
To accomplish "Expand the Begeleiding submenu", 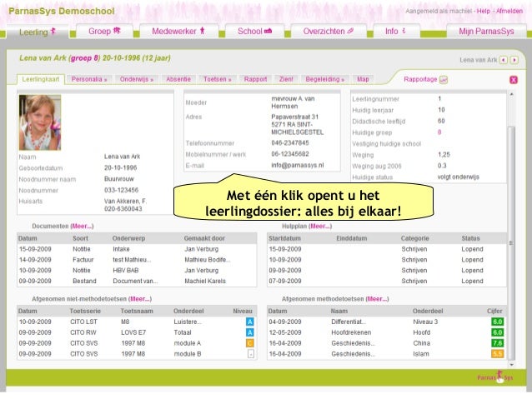I will (x=324, y=79).
